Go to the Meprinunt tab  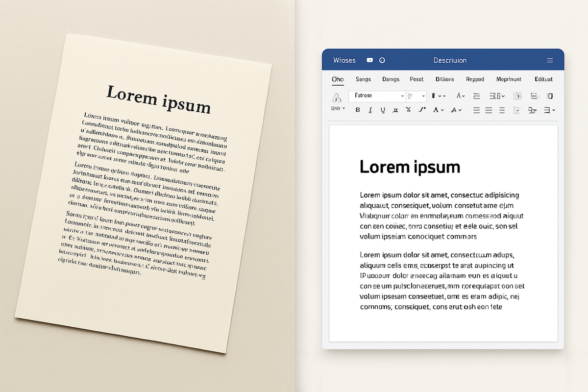509,79
